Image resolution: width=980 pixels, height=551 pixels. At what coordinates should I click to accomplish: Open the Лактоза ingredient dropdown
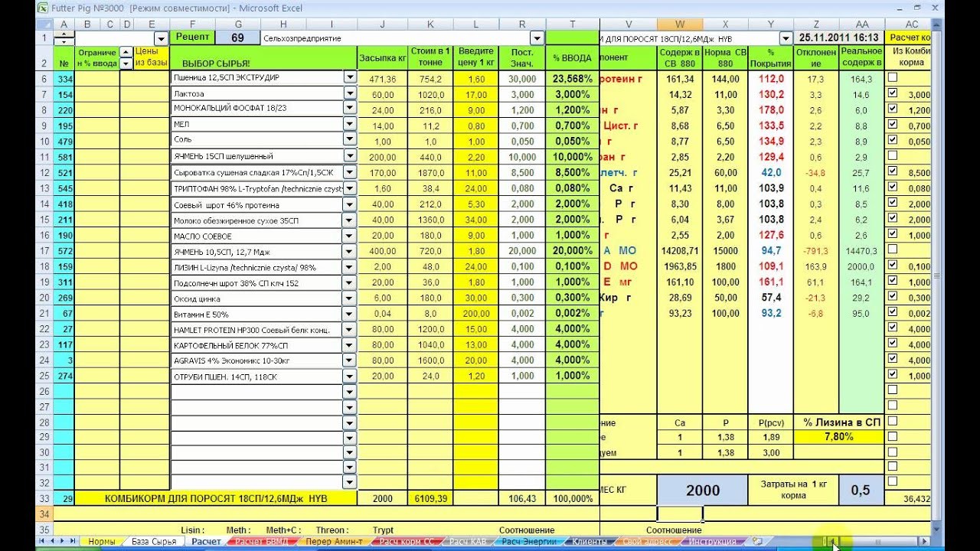tap(350, 93)
